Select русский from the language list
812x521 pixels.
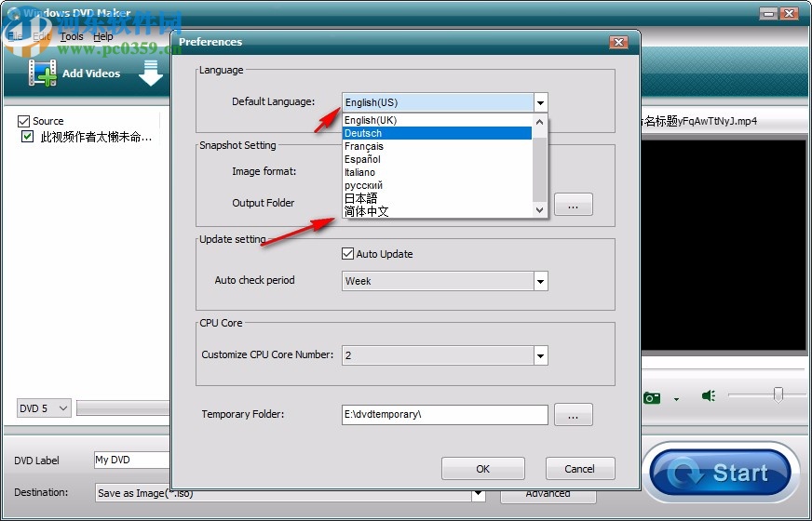pos(437,185)
